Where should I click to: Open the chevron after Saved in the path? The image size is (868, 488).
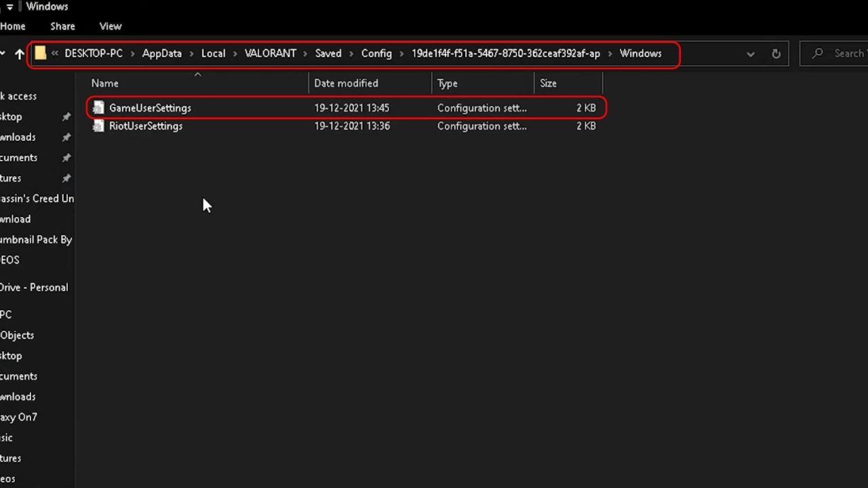(x=351, y=54)
